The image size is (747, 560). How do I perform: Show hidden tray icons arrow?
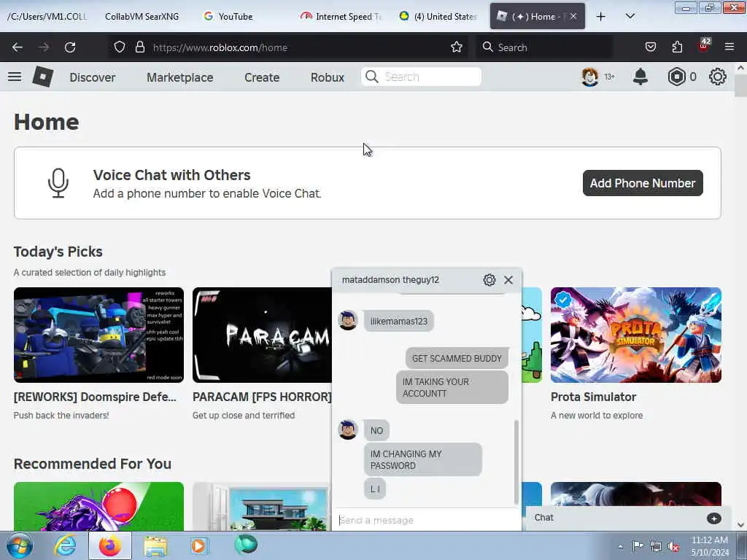pyautogui.click(x=620, y=546)
